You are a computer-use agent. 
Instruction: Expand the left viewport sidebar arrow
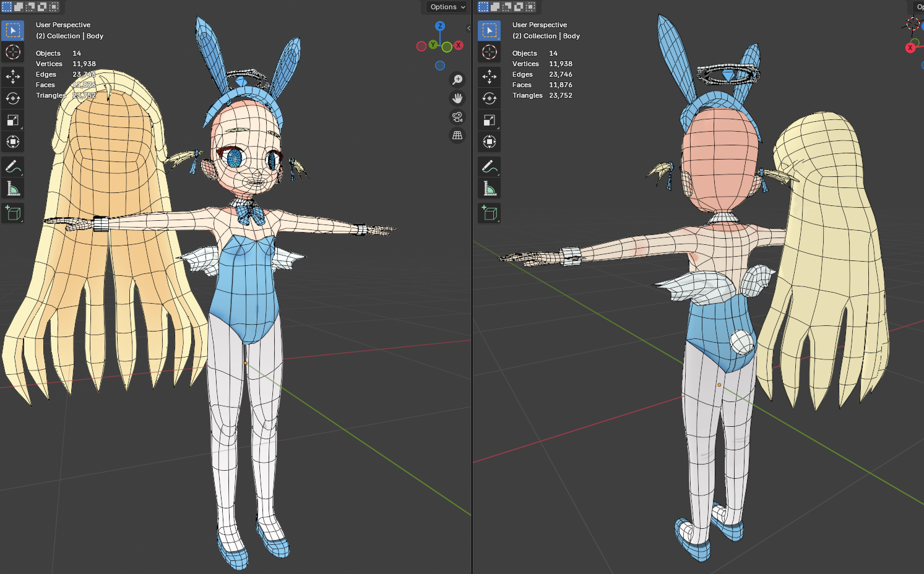coord(468,28)
